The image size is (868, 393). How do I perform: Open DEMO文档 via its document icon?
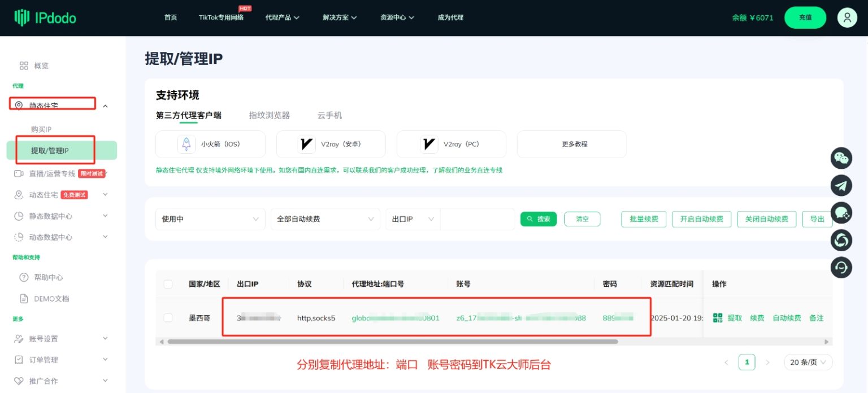tap(24, 298)
